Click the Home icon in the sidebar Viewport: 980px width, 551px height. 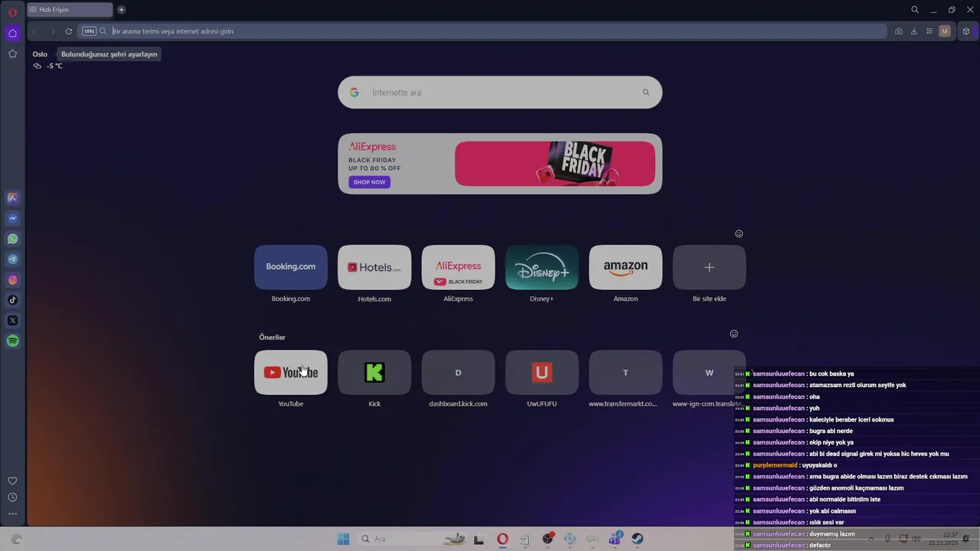pos(12,33)
